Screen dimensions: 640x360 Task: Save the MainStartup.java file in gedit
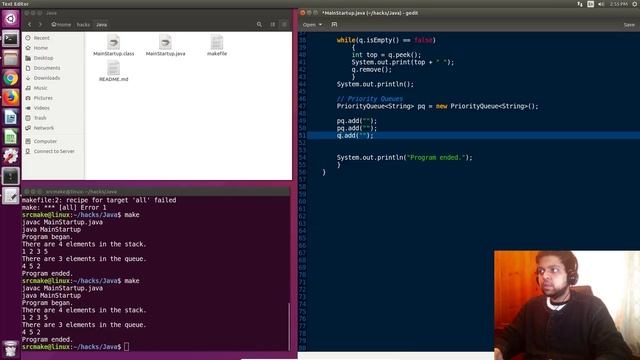tap(629, 25)
